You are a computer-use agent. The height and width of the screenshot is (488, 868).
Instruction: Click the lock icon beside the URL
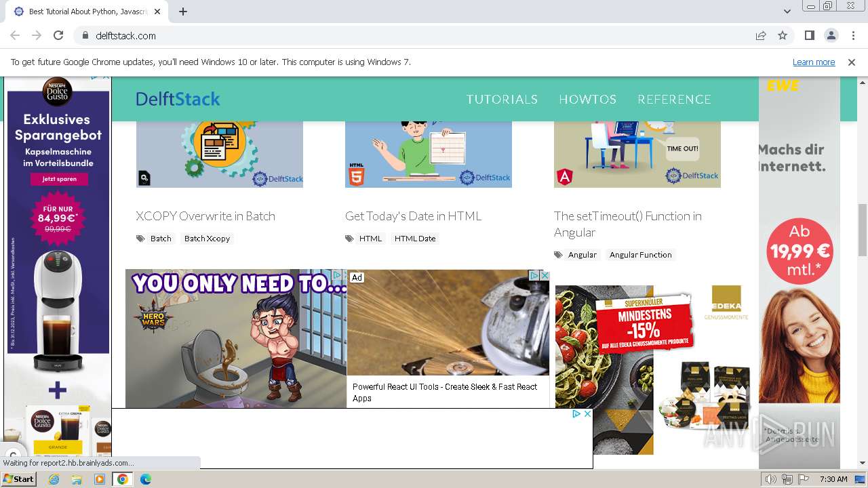point(85,35)
